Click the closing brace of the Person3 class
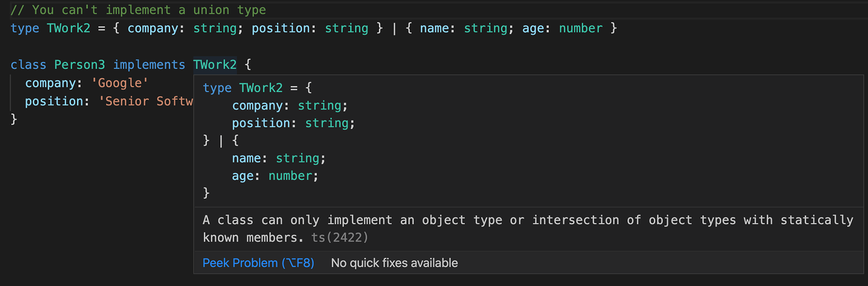Screen dimensions: 868x286 (x=14, y=119)
